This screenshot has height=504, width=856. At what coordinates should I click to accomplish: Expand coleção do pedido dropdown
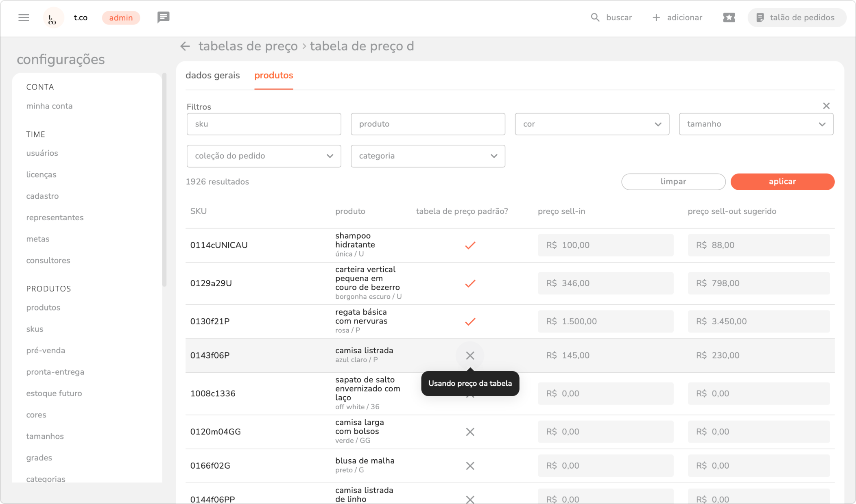coord(264,156)
